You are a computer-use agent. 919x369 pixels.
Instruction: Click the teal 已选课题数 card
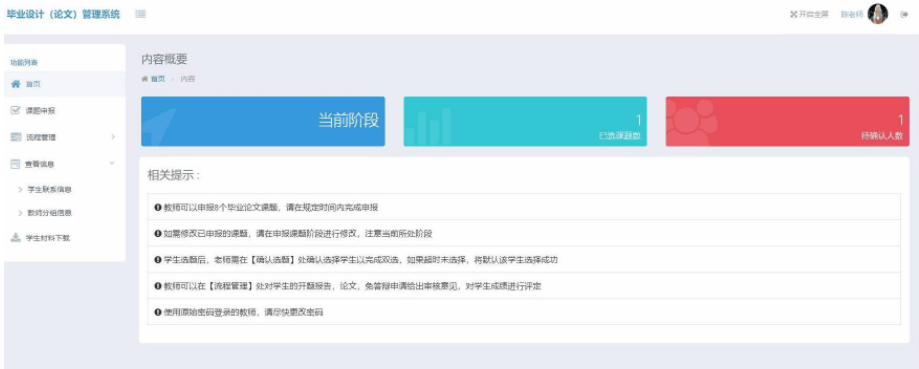pyautogui.click(x=525, y=121)
